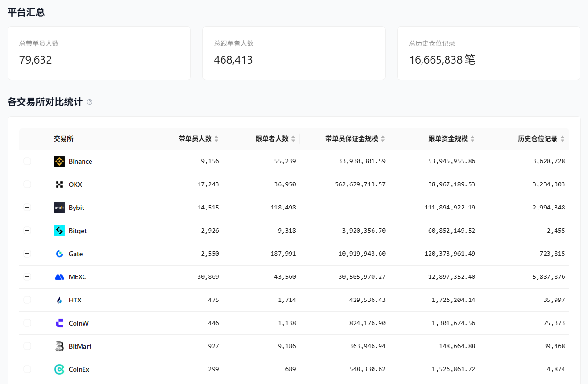Click the Binance logo icon
The image size is (588, 384).
[x=59, y=161]
